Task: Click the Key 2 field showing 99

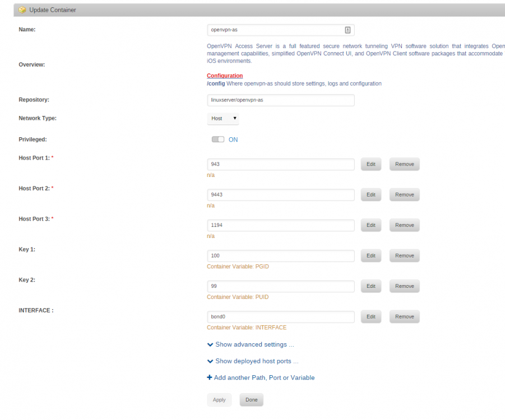Action: 280,286
